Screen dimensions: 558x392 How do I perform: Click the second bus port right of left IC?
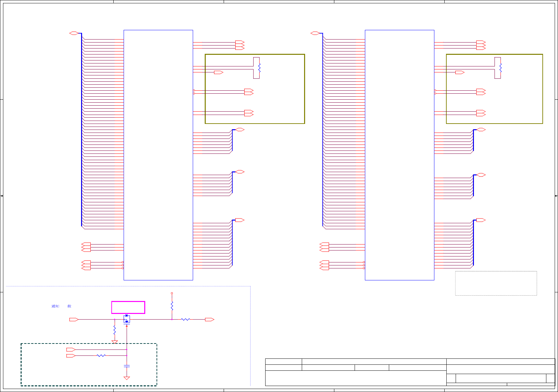click(240, 172)
